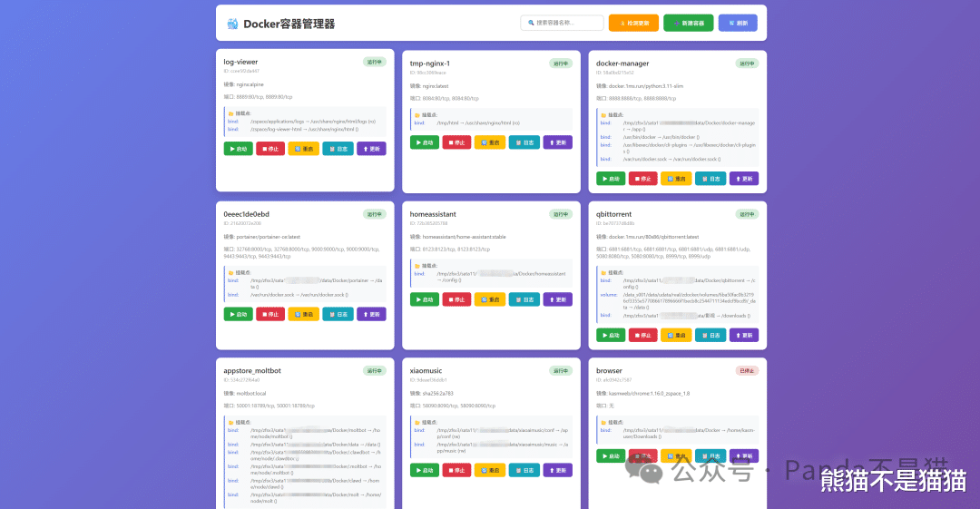Viewport: 980px width, 509px height.
Task: Click the 运行中 badge on log-viewer card
Action: pos(375,62)
